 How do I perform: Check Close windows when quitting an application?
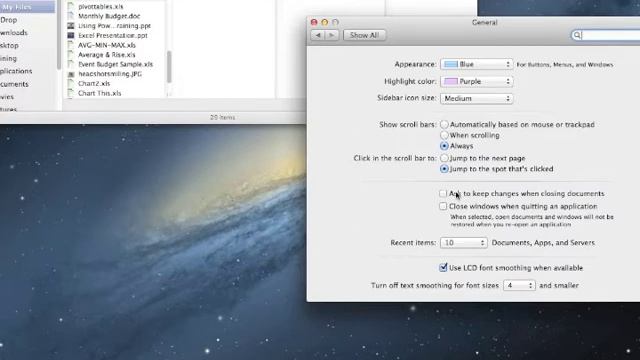443,206
